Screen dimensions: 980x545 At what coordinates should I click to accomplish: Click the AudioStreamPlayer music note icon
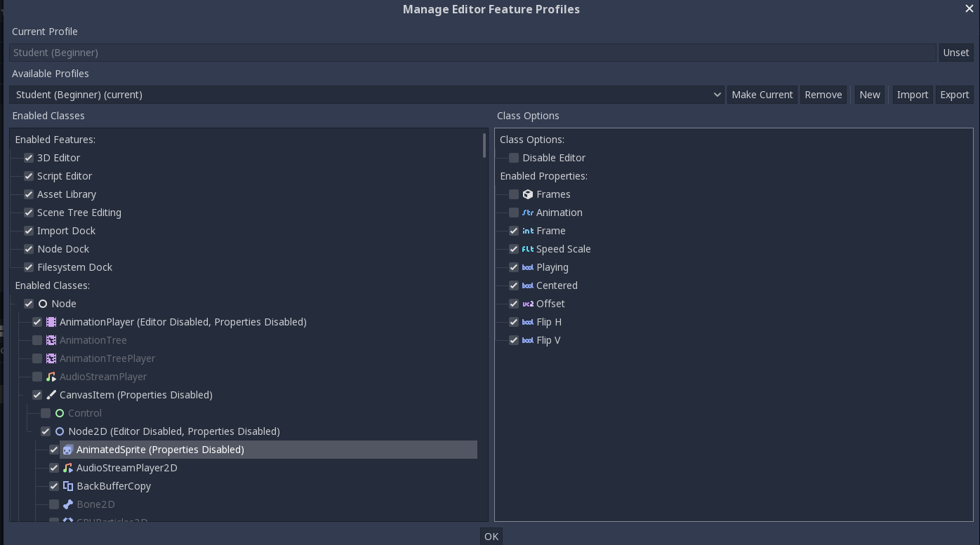pyautogui.click(x=51, y=377)
